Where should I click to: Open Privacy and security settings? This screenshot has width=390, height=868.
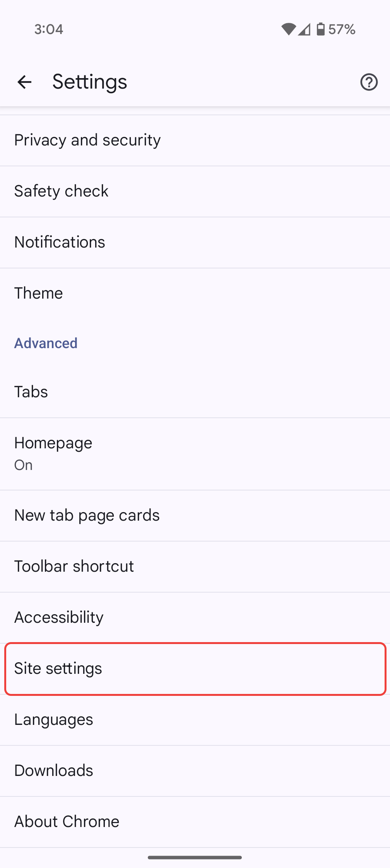(195, 140)
